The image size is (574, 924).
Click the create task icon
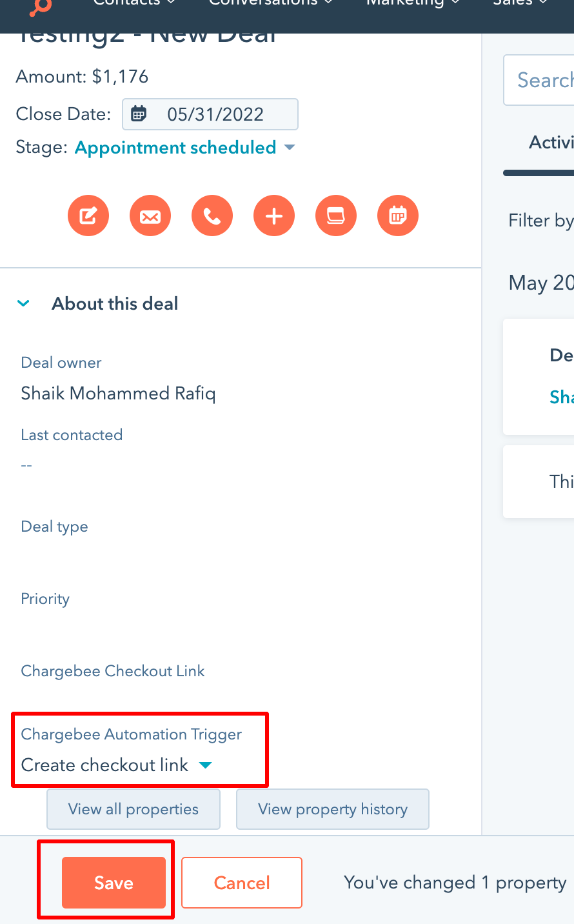tap(336, 216)
